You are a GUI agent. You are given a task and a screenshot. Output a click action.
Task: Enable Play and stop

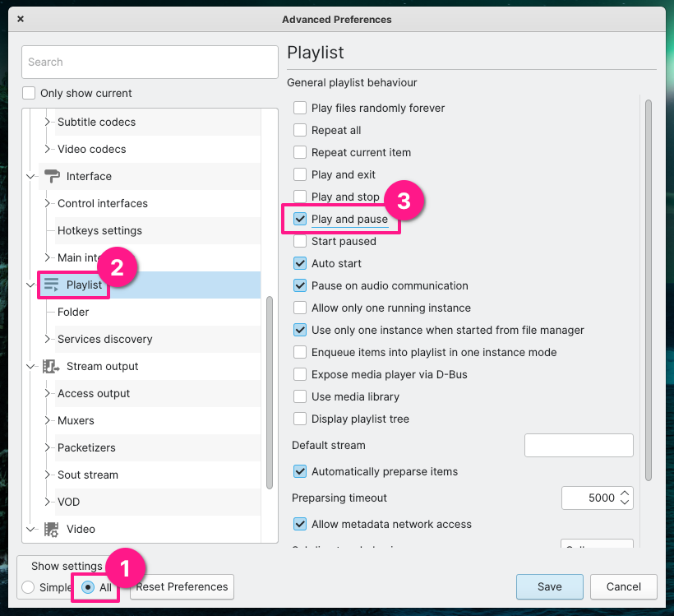point(300,197)
